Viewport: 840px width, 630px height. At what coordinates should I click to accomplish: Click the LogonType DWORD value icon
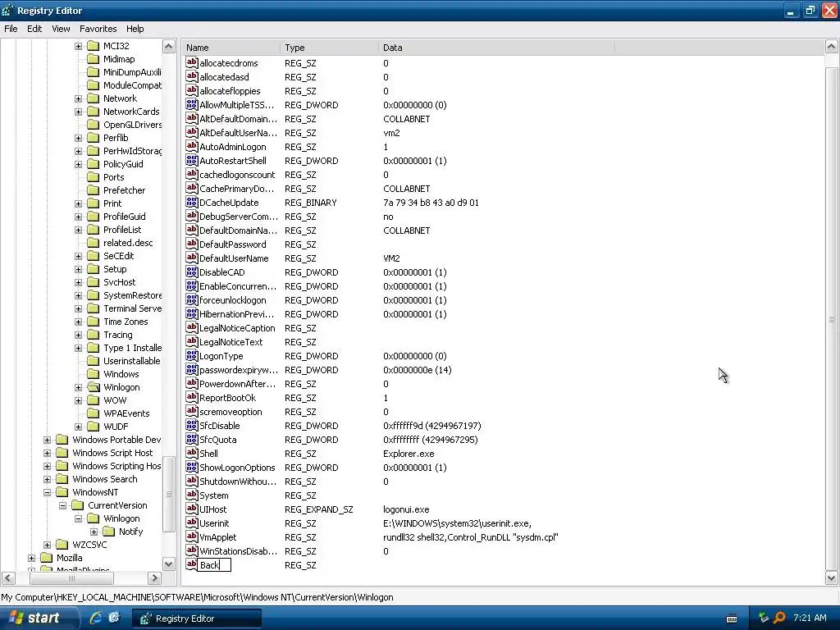click(x=192, y=355)
